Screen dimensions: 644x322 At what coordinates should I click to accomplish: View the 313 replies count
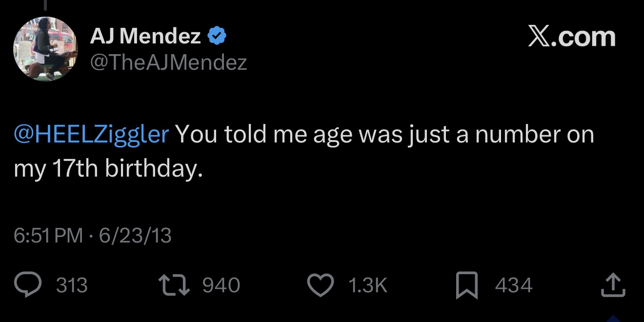pos(72,285)
